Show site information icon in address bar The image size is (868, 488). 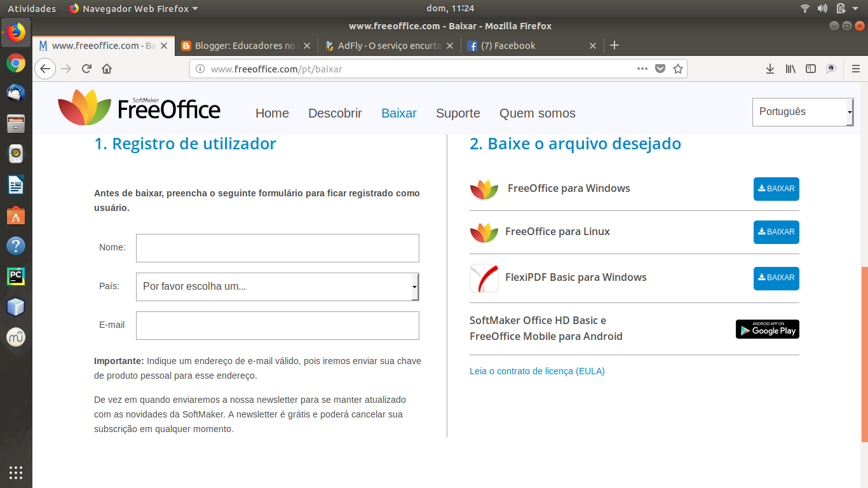pyautogui.click(x=200, y=69)
